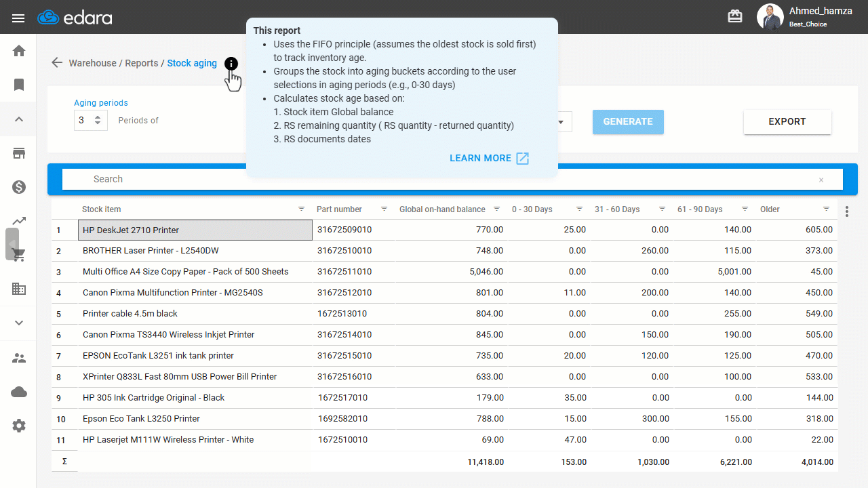Image resolution: width=868 pixels, height=488 pixels.
Task: Select the Printer cable 4.5m black row
Action: coord(444,314)
